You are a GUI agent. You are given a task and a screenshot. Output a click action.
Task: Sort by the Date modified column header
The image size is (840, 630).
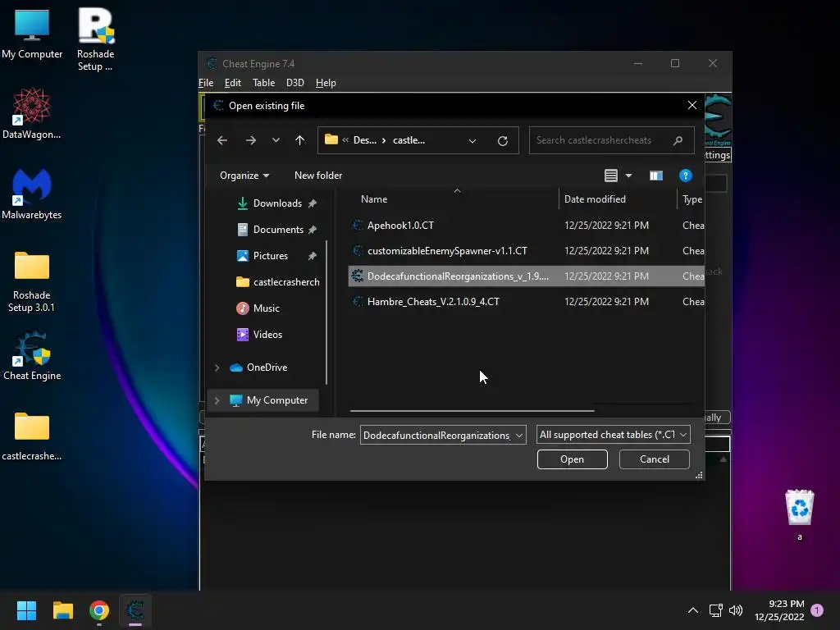595,199
